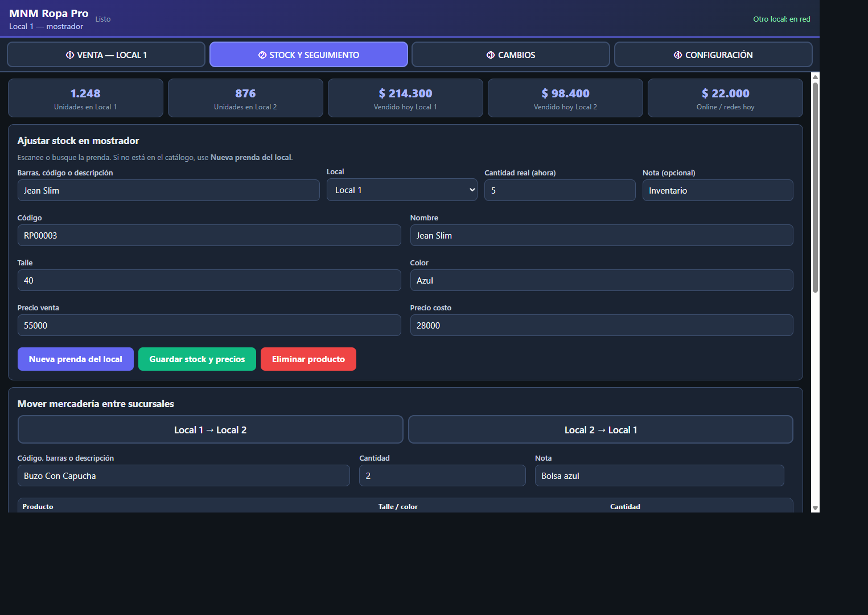Click the circled number icon on VENTA tab

click(x=70, y=55)
